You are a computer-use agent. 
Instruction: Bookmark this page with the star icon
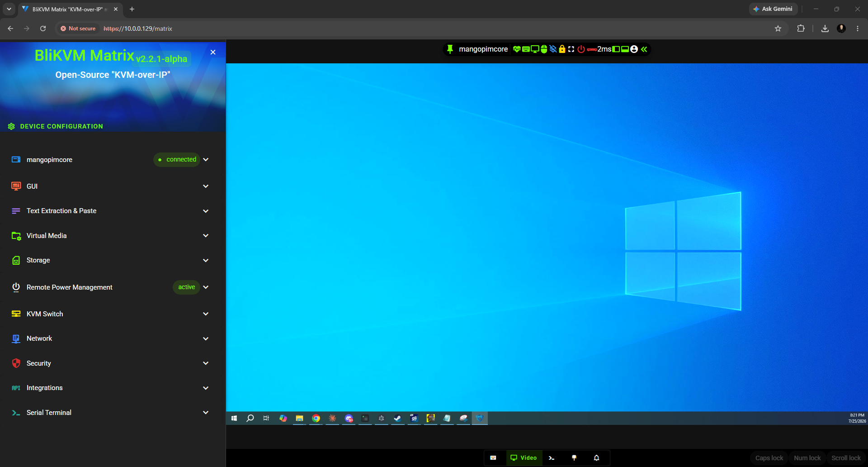click(778, 29)
